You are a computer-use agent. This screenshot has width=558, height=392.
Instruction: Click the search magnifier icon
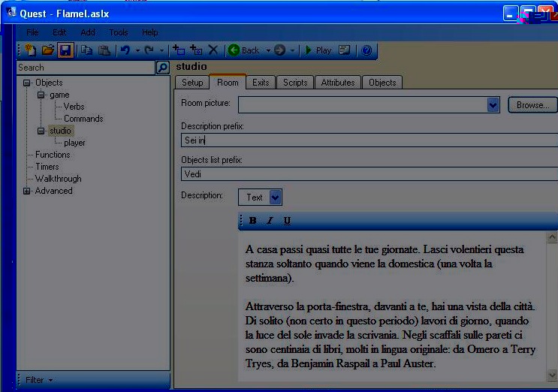(x=162, y=68)
